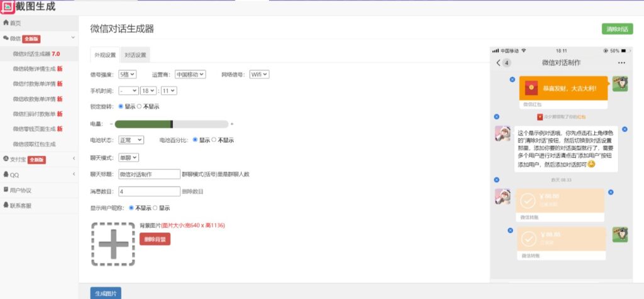Click the 微信对话制作 title in preview
The height and width of the screenshot is (299, 644).
coord(561,63)
